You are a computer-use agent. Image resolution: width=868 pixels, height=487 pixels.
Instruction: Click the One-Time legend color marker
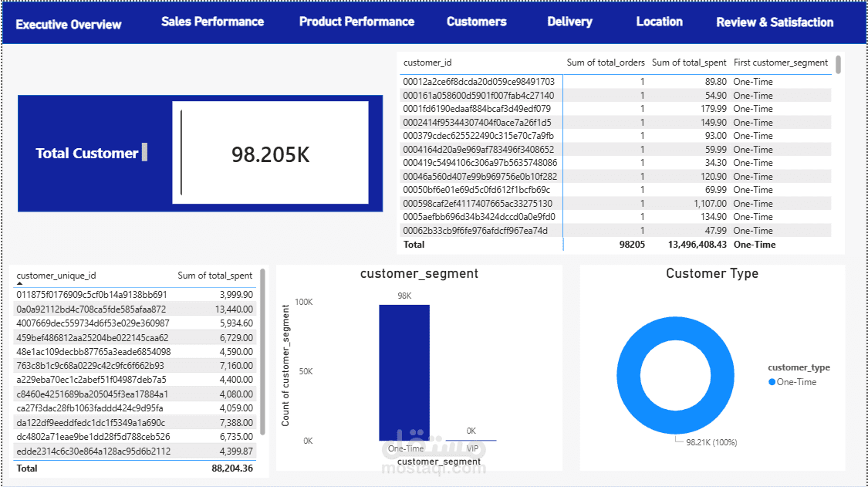(x=772, y=382)
